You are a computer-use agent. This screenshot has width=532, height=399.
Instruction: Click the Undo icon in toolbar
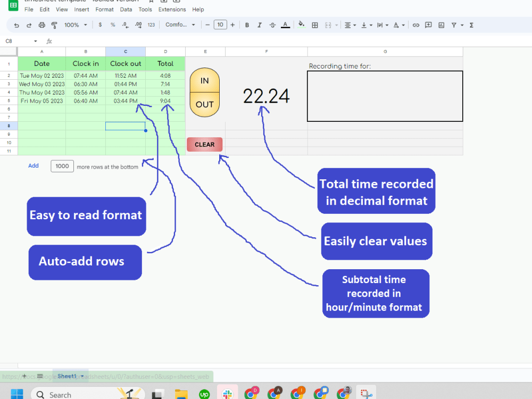click(16, 25)
